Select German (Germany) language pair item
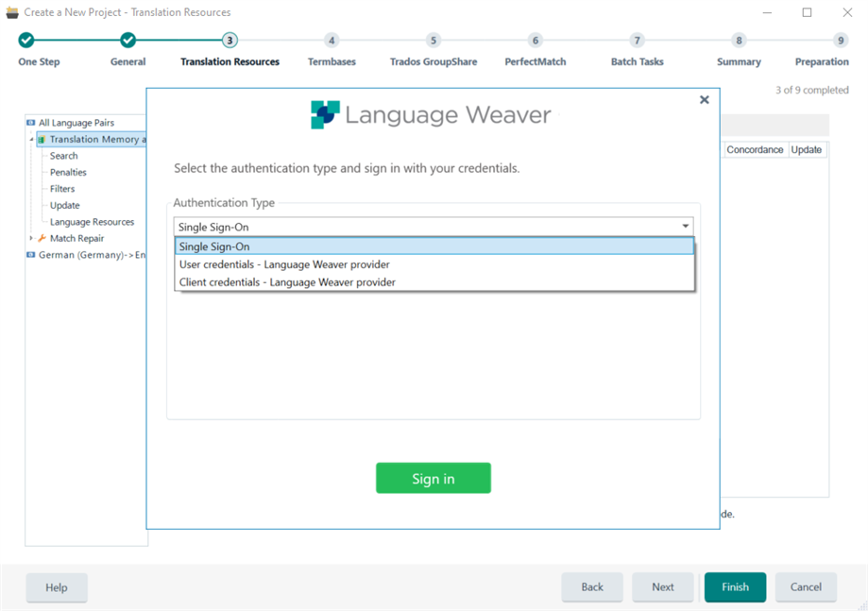The width and height of the screenshot is (868, 611). pyautogui.click(x=92, y=255)
